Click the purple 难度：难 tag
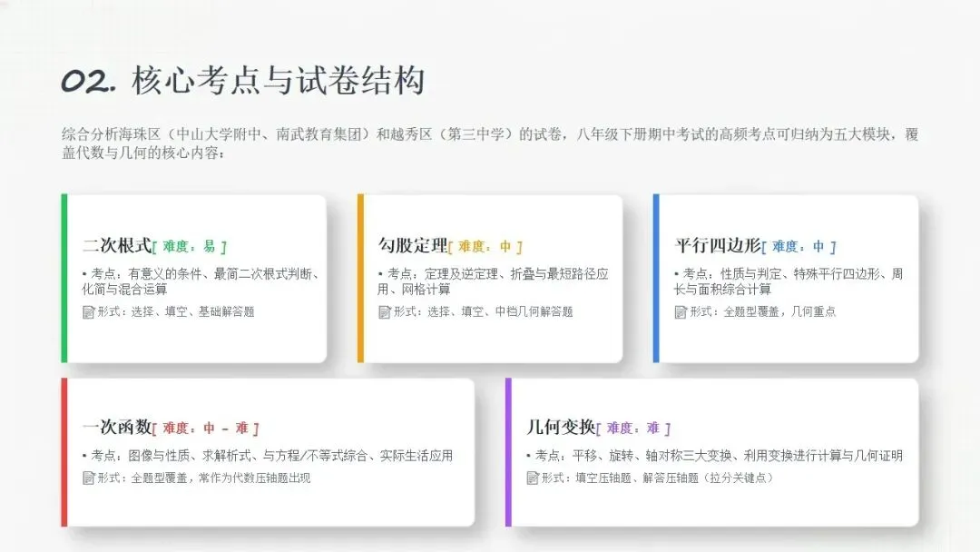The image size is (980, 552). click(x=633, y=429)
